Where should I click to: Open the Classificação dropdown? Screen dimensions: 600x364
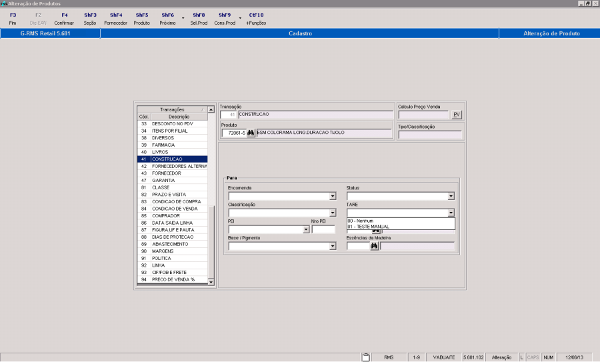point(333,213)
